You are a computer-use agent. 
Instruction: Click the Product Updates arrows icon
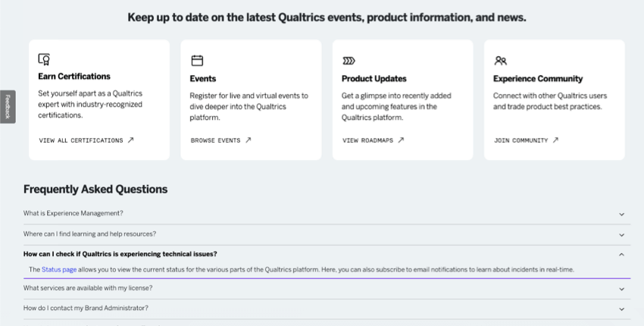click(x=349, y=60)
